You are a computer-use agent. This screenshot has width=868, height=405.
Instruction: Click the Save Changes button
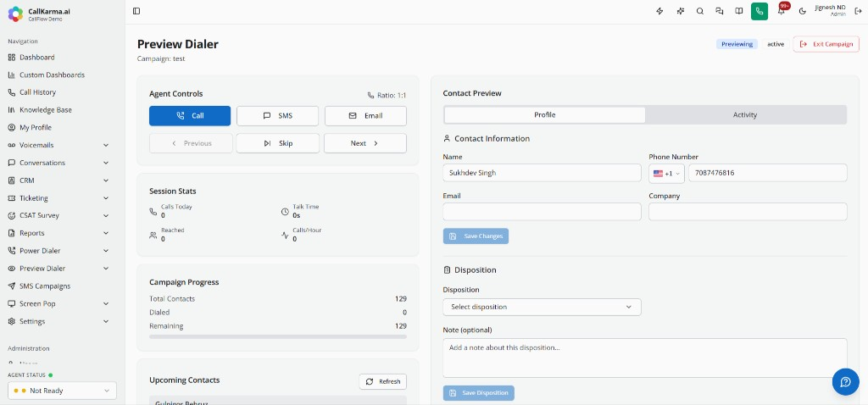click(x=476, y=236)
